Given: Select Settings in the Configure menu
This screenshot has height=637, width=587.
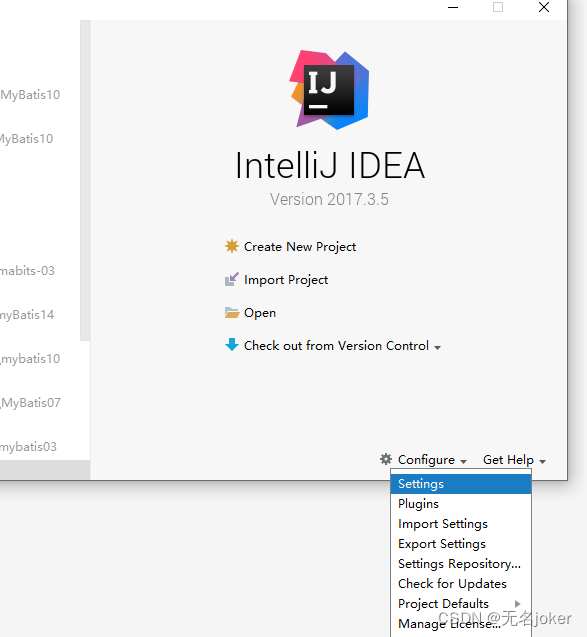Looking at the screenshot, I should [461, 484].
